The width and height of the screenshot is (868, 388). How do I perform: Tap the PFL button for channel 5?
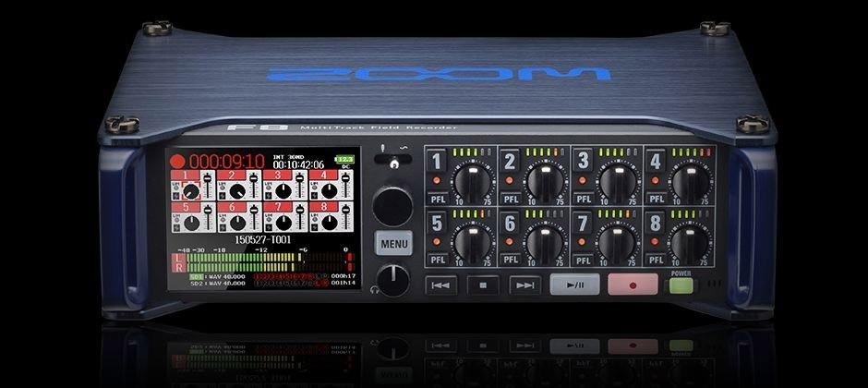click(x=438, y=259)
